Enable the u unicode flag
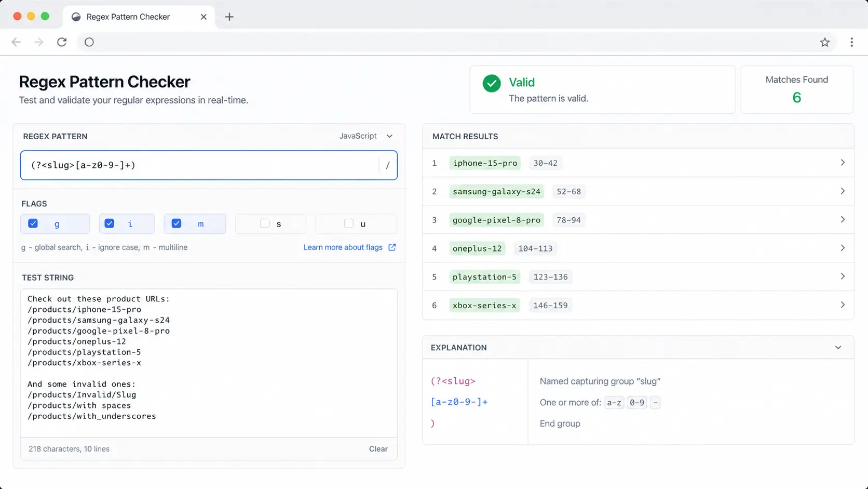This screenshot has width=868, height=489. [x=349, y=223]
